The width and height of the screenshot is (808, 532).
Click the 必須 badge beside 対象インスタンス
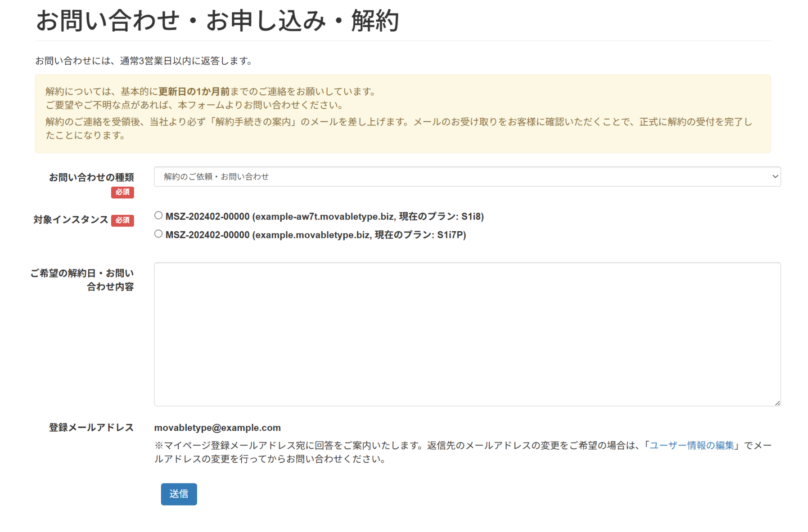click(x=122, y=221)
